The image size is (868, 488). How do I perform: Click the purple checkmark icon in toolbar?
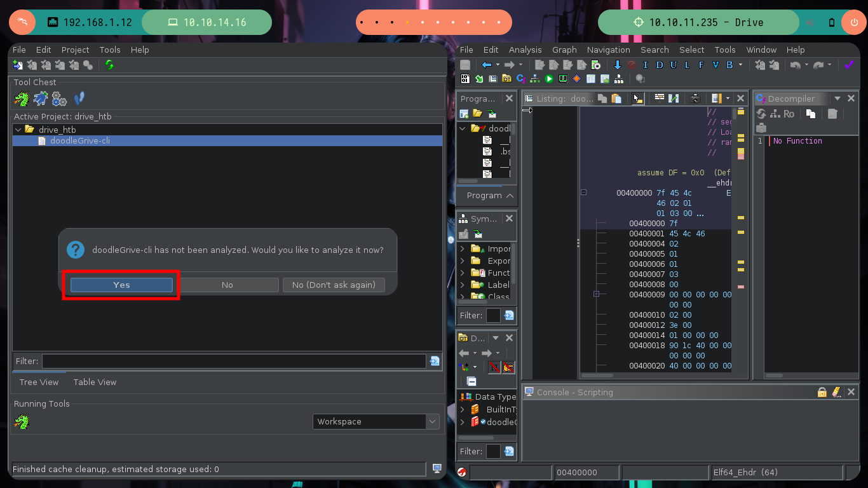[x=848, y=65]
